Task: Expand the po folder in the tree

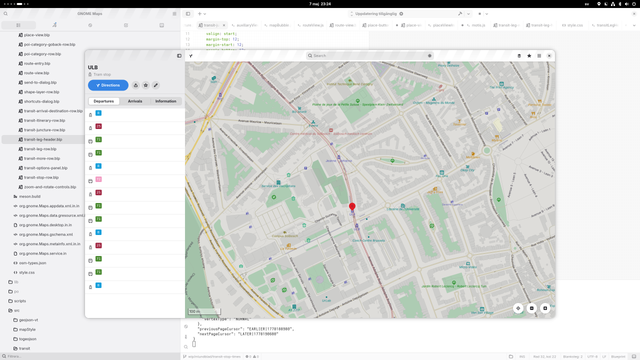Action: (x=16, y=291)
